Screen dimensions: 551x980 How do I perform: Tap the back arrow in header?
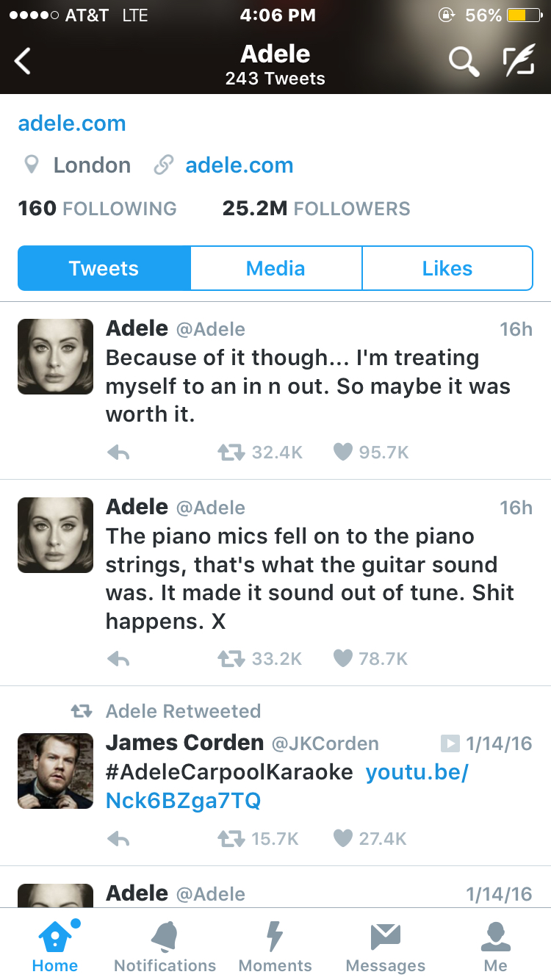click(x=24, y=62)
